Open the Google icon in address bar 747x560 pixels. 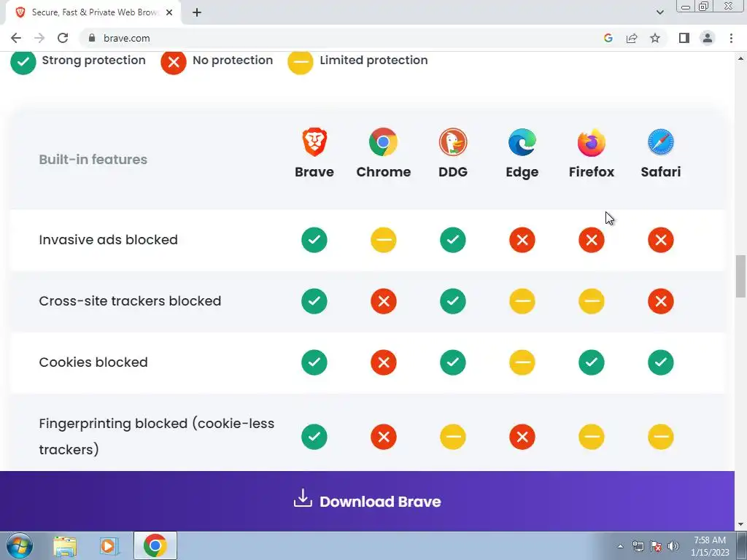[x=608, y=38]
